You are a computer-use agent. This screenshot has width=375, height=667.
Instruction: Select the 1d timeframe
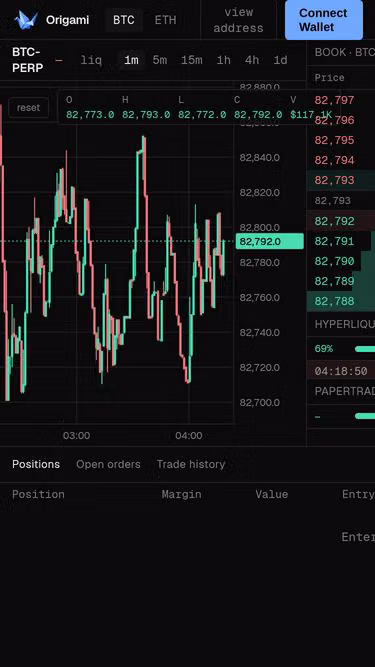(280, 60)
